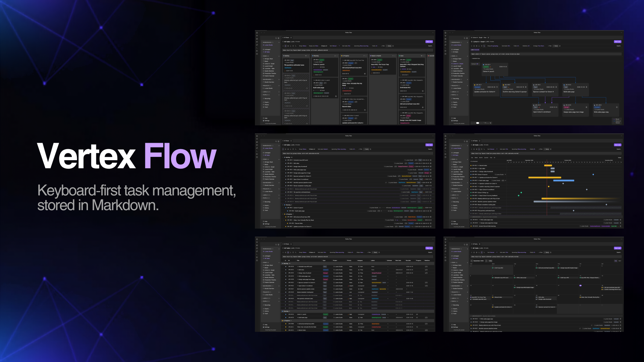Open Arrange Flow down dropdown in graph screenshot
Viewport: 644px width, 362px height.
(x=539, y=46)
